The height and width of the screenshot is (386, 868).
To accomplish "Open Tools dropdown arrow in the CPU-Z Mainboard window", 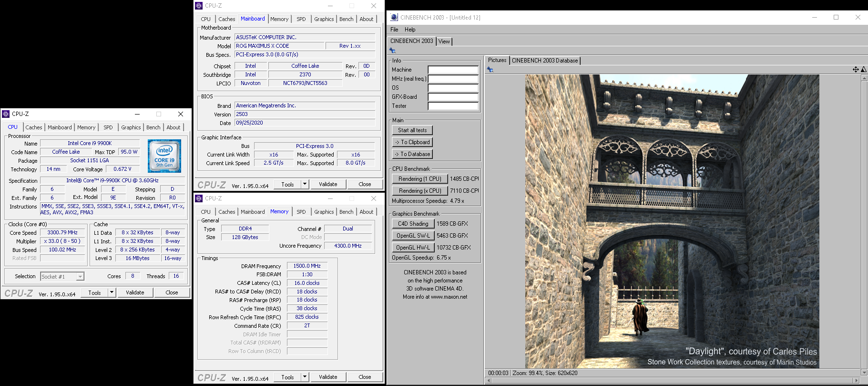I will pyautogui.click(x=305, y=184).
